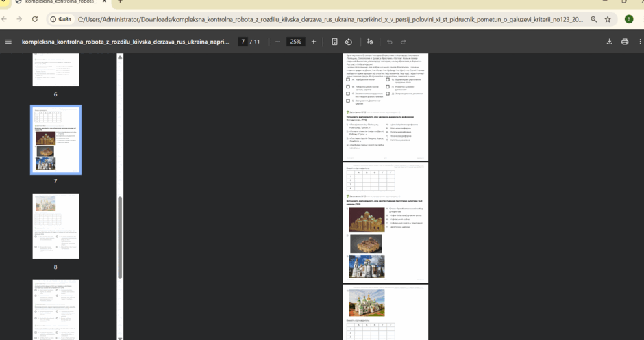
Task: Check the 'Ґ) Заселення прикордонних' checkbox
Action: [348, 94]
